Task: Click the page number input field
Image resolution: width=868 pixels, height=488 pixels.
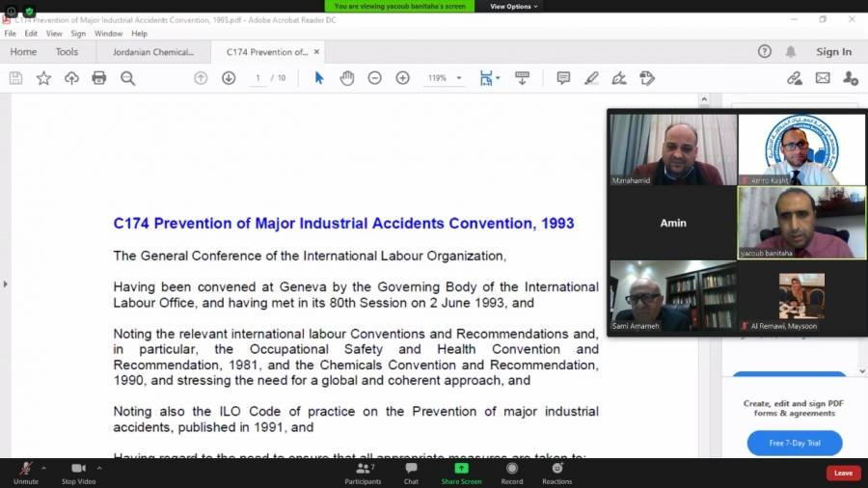Action: pos(258,78)
